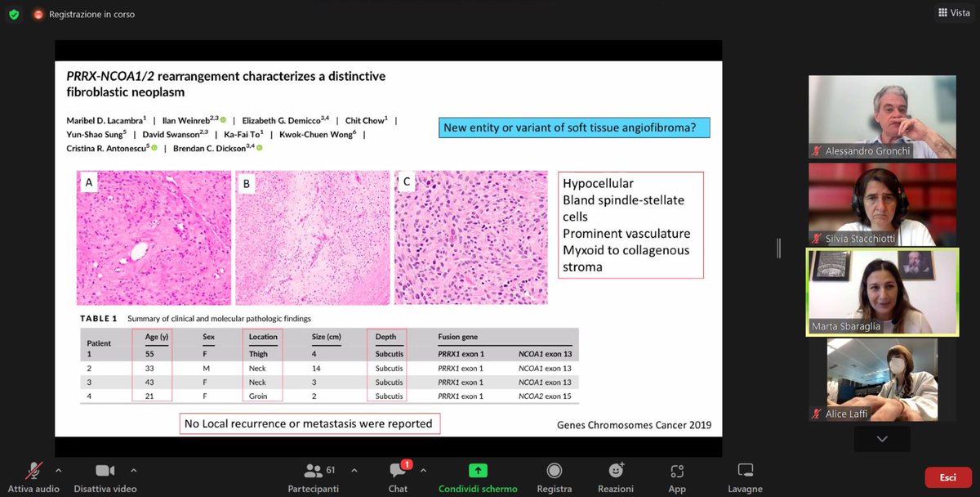Click histology image A in the slide
This screenshot has width=980, height=497.
[154, 237]
